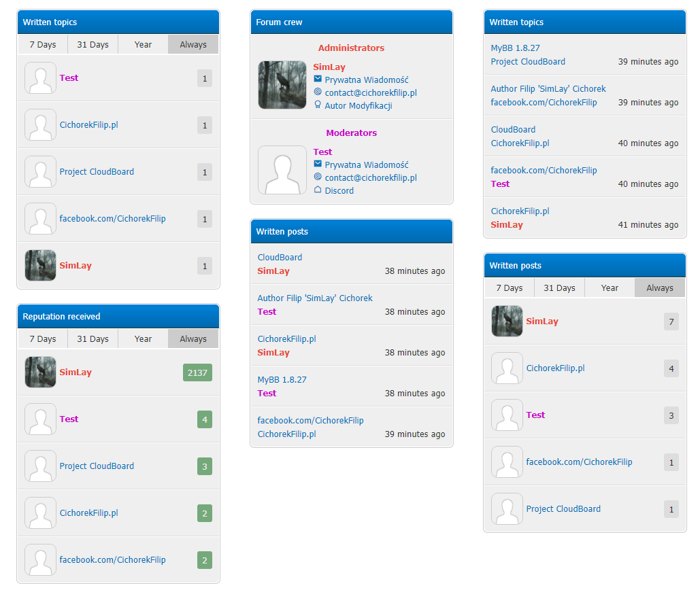
Task: Open Project CloudBoard in Reputation received list
Action: (97, 466)
